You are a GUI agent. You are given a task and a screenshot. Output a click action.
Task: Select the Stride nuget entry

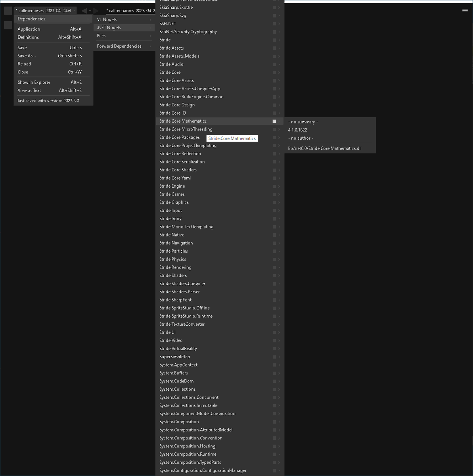[220, 40]
